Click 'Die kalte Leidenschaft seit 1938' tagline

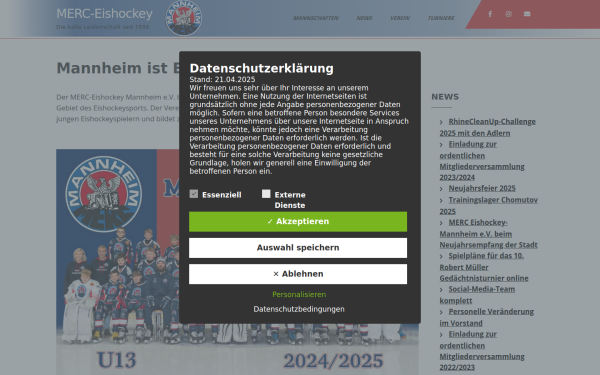click(x=103, y=27)
